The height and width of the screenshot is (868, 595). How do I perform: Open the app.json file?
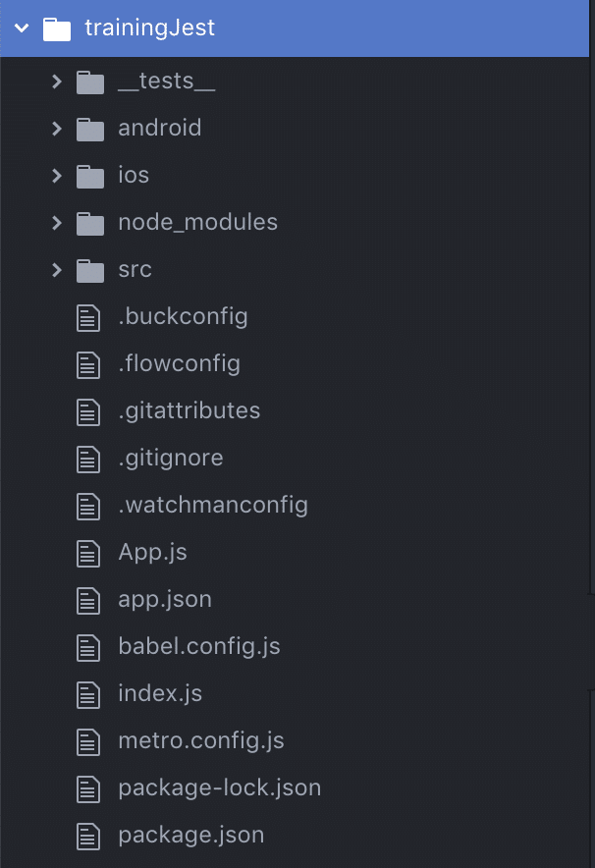click(x=164, y=600)
